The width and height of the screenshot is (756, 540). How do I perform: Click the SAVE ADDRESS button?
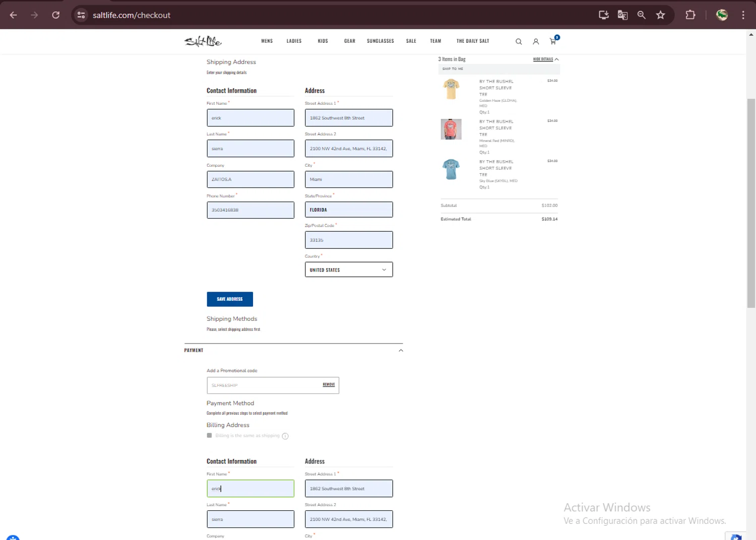(230, 299)
